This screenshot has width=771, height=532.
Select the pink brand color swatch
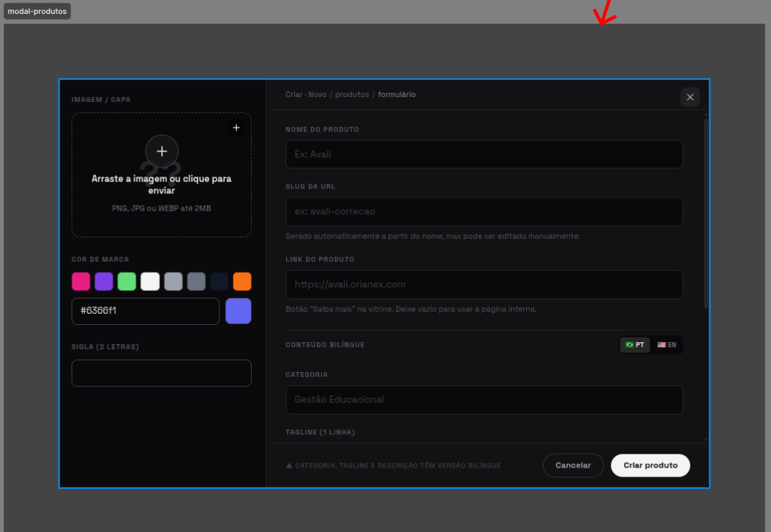pos(81,281)
